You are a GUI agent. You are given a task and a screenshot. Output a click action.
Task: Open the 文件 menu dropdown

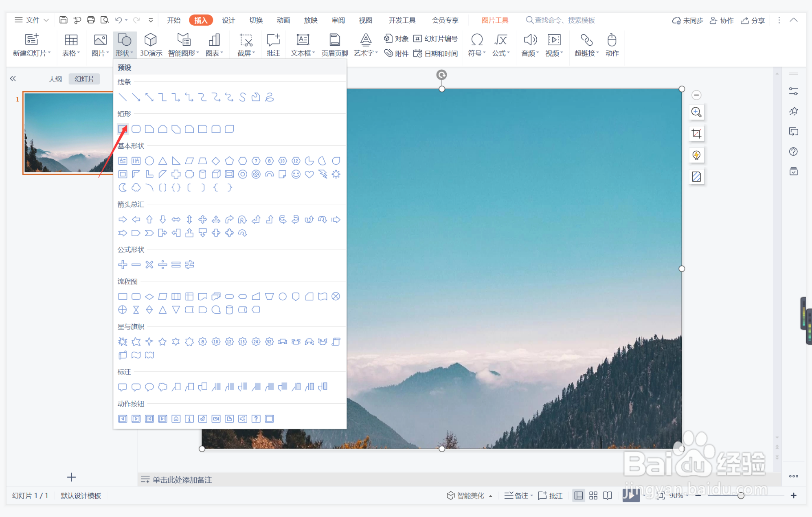point(33,20)
